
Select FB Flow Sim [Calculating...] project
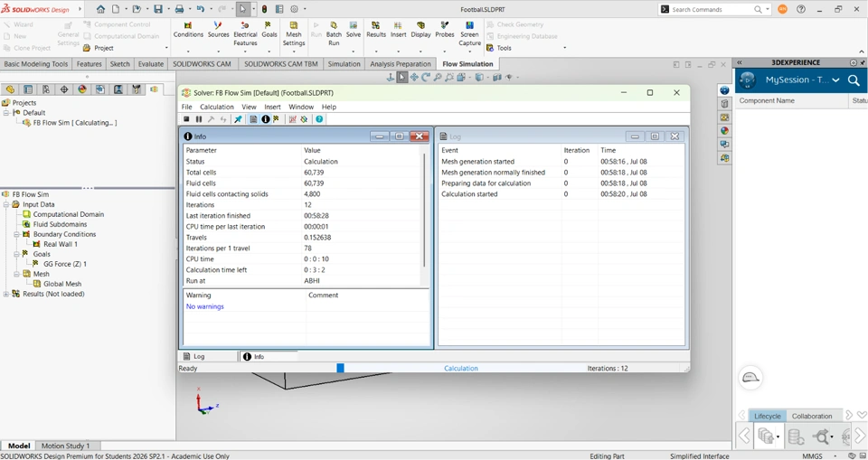(x=75, y=123)
